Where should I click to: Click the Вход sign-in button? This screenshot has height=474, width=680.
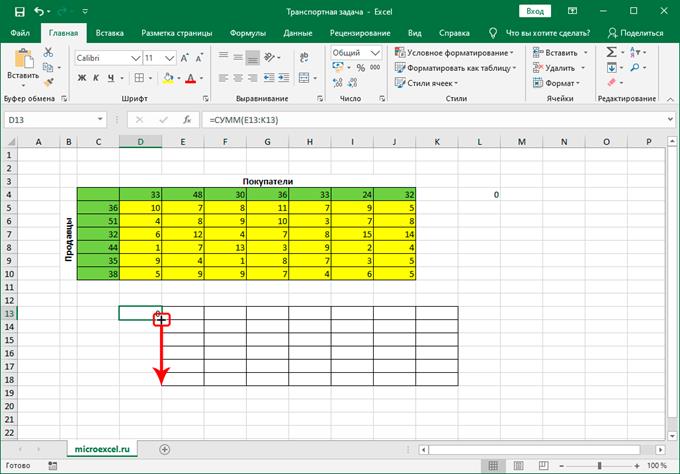tap(535, 11)
